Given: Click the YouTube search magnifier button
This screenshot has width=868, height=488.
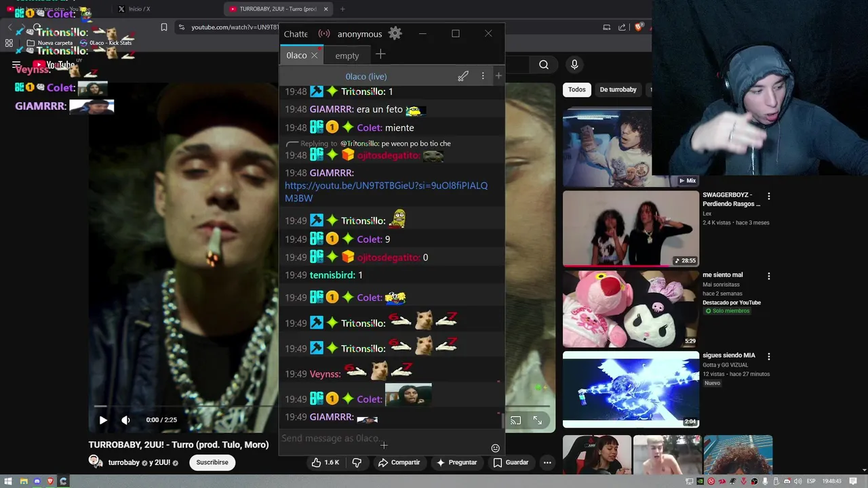Looking at the screenshot, I should click(x=544, y=64).
